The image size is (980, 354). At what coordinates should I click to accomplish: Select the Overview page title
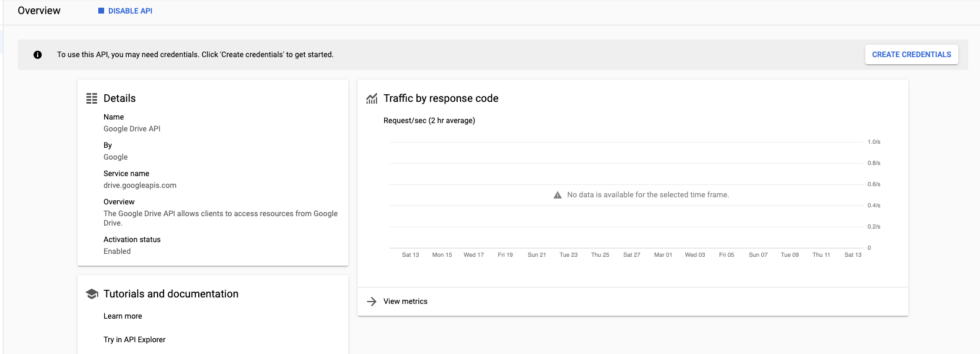39,11
